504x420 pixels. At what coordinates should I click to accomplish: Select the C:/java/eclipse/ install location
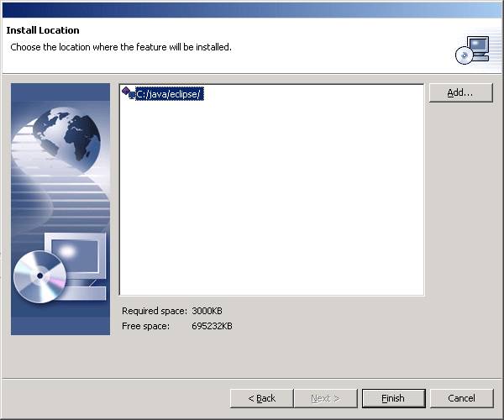(x=169, y=94)
